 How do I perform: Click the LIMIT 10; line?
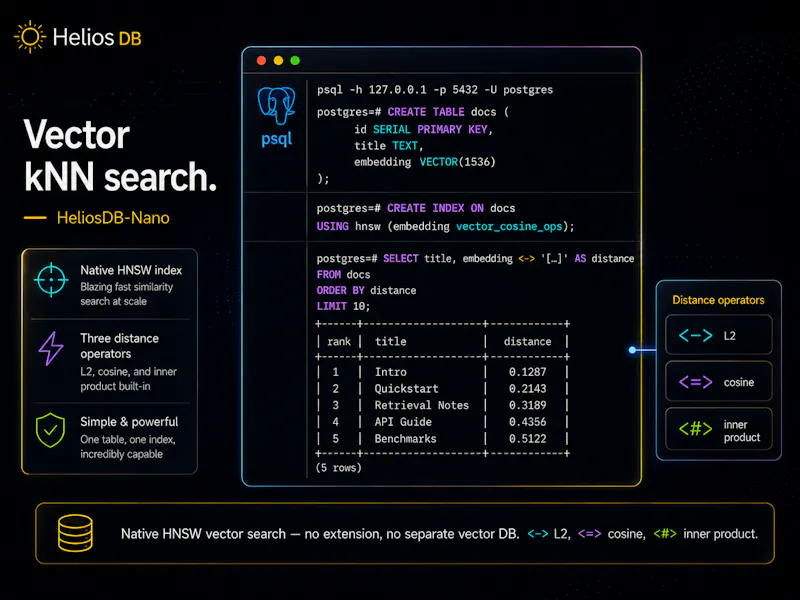pos(343,306)
